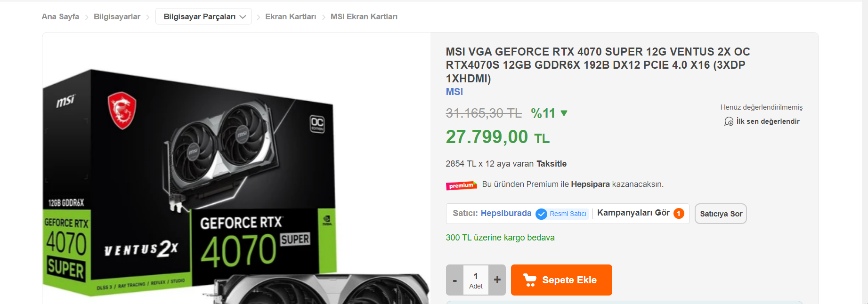This screenshot has width=868, height=304.
Task: Click the MSI brand link
Action: 454,92
